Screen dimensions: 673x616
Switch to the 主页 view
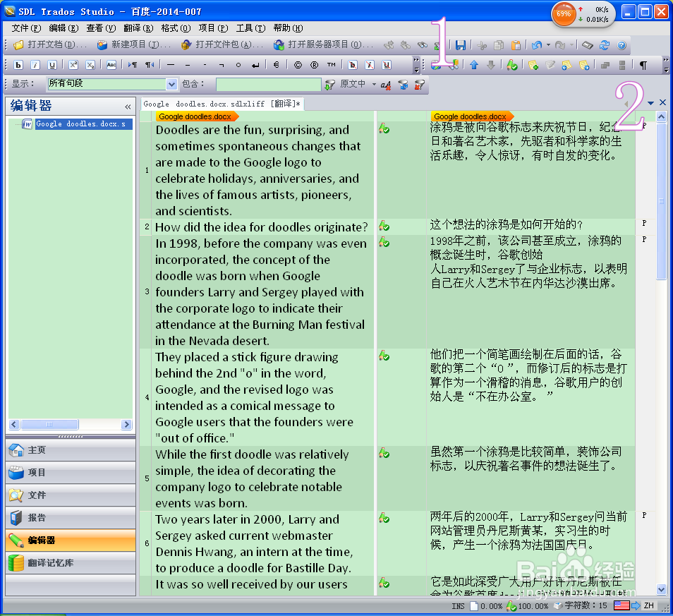click(71, 450)
